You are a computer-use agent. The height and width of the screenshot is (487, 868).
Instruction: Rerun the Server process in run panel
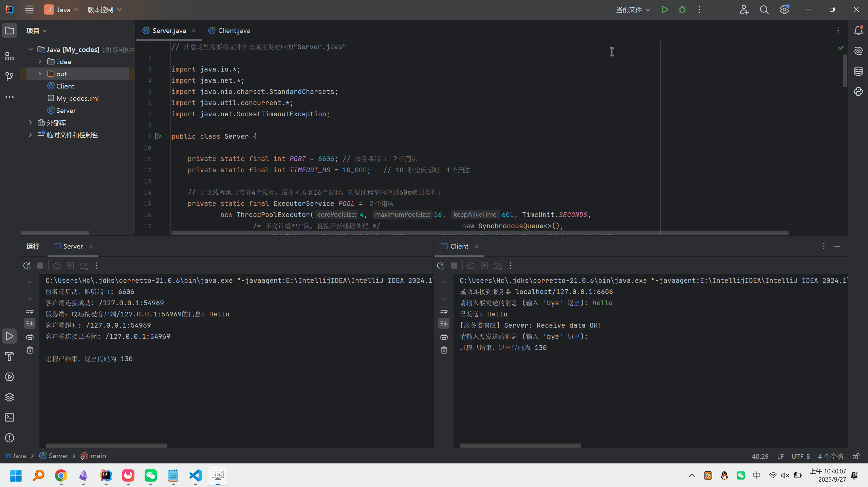pos(27,266)
